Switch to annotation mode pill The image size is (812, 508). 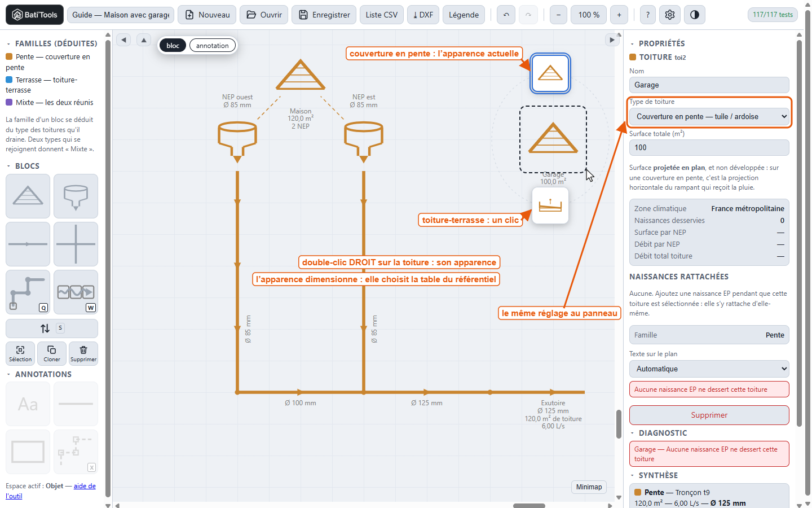click(x=213, y=46)
